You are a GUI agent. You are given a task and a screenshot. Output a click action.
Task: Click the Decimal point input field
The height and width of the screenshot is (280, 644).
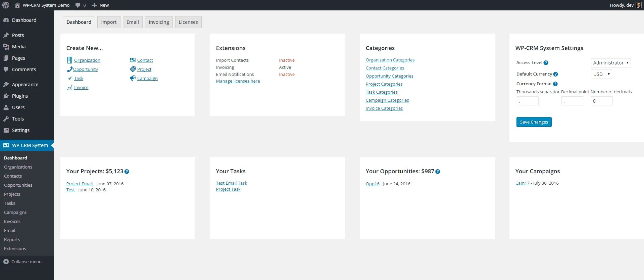572,101
